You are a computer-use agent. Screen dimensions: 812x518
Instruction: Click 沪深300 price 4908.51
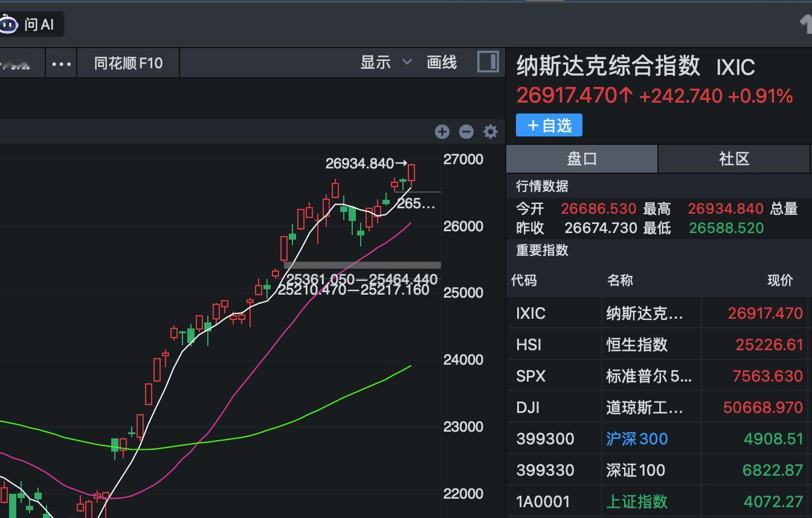(773, 439)
